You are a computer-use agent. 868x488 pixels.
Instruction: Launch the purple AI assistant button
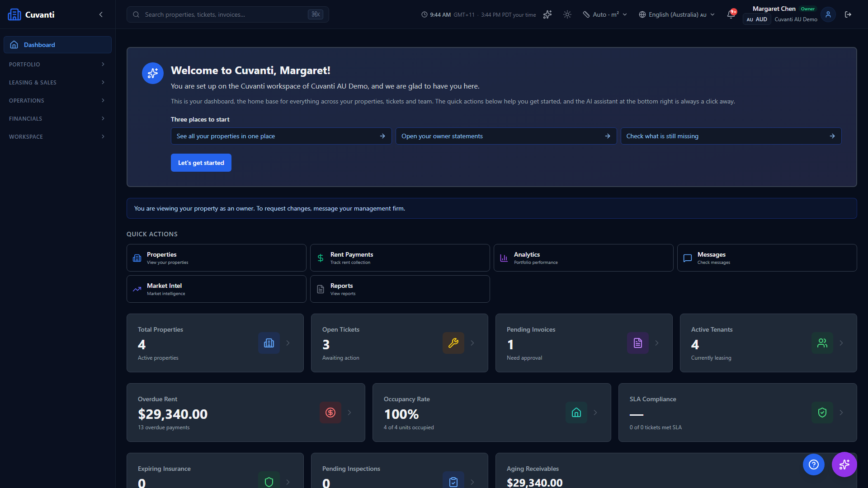coord(844,465)
